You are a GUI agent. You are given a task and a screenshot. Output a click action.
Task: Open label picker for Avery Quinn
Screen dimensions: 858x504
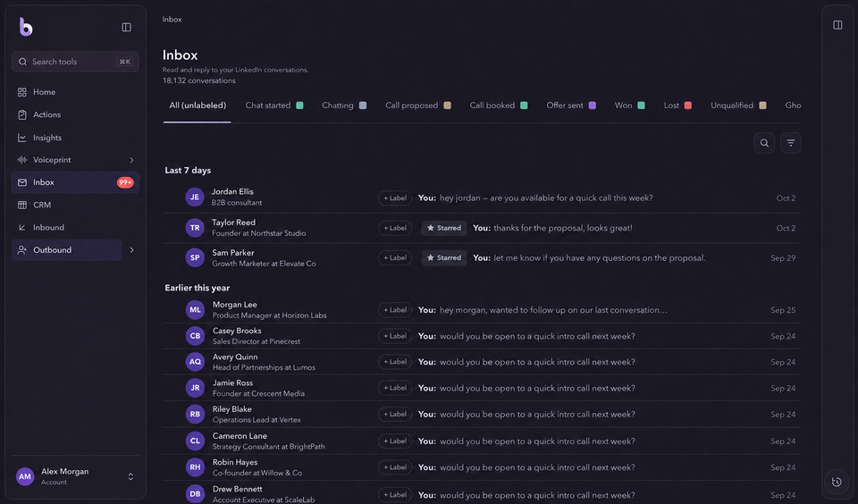[395, 362]
